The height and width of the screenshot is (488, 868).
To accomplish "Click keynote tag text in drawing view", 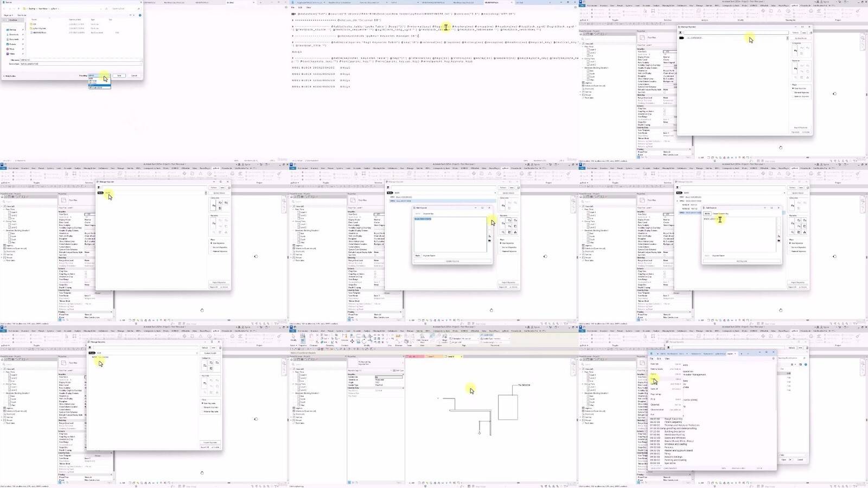I will click(x=524, y=385).
